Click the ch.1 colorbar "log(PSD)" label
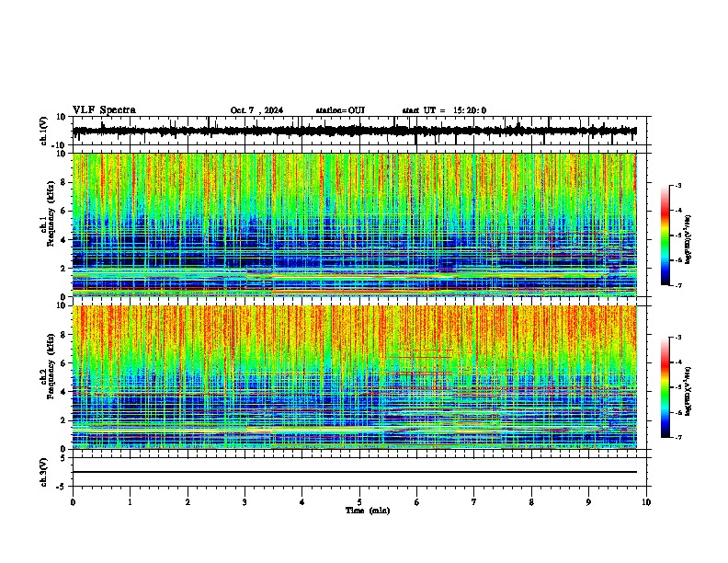Image resolution: width=728 pixels, height=563 pixels. coord(688,239)
